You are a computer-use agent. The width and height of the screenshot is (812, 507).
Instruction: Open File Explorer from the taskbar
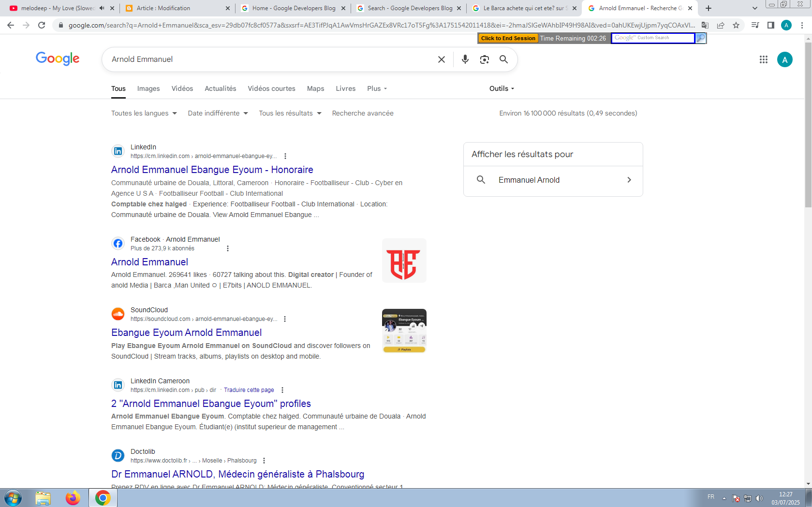coord(43,498)
